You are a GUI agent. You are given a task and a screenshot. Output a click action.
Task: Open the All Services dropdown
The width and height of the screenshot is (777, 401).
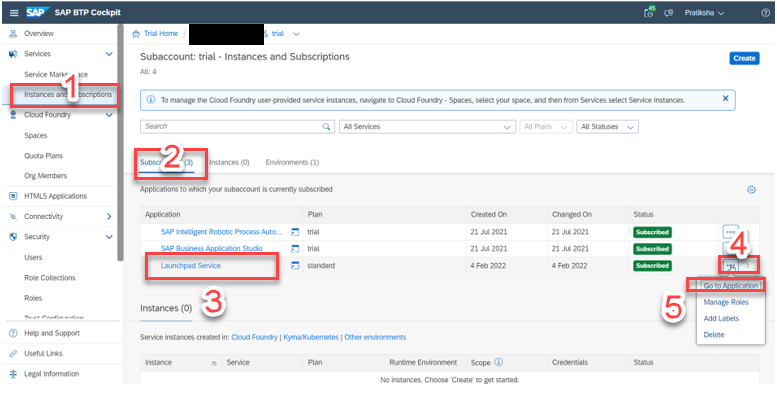(427, 127)
